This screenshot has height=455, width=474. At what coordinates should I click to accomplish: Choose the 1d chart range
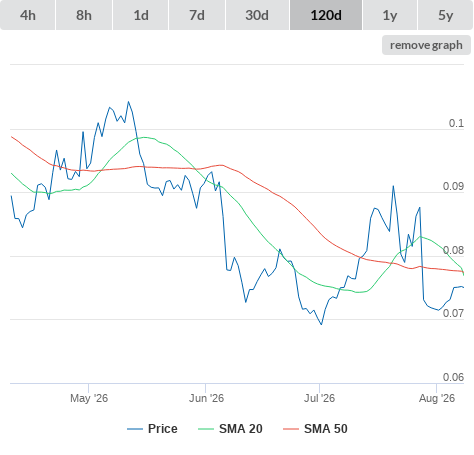[x=141, y=15]
